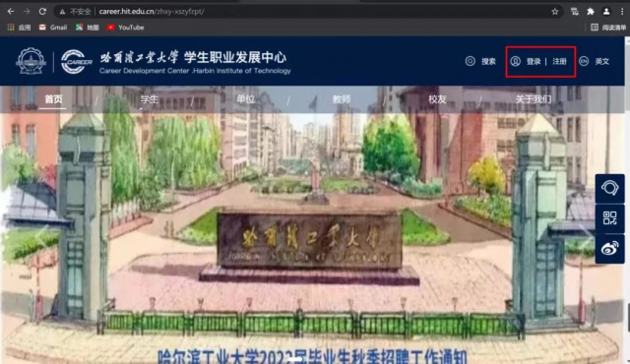Click the EN language icon
This screenshot has height=364, width=630.
pos(584,61)
